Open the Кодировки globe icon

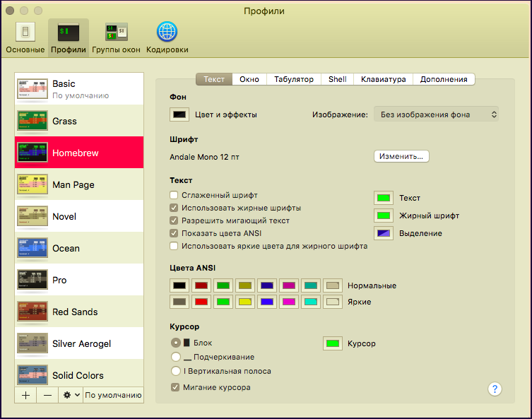[x=167, y=33]
